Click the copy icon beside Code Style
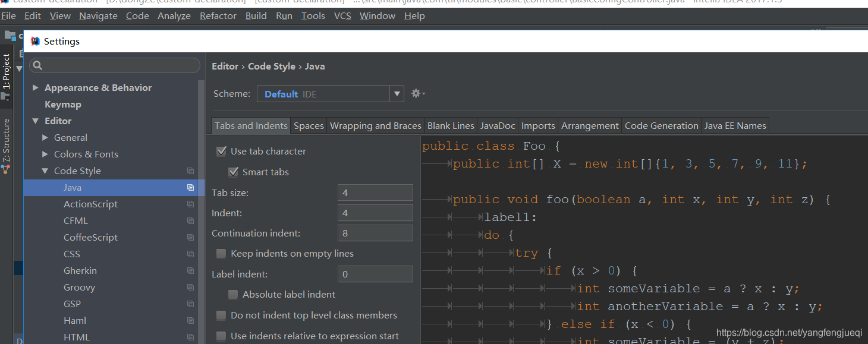This screenshot has height=344, width=868. point(190,171)
